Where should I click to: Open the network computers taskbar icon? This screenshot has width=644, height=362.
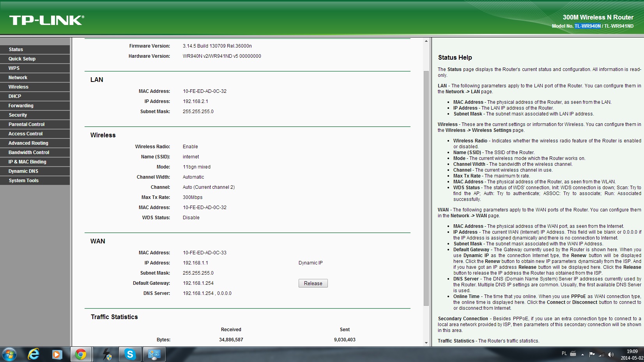pyautogui.click(x=154, y=355)
